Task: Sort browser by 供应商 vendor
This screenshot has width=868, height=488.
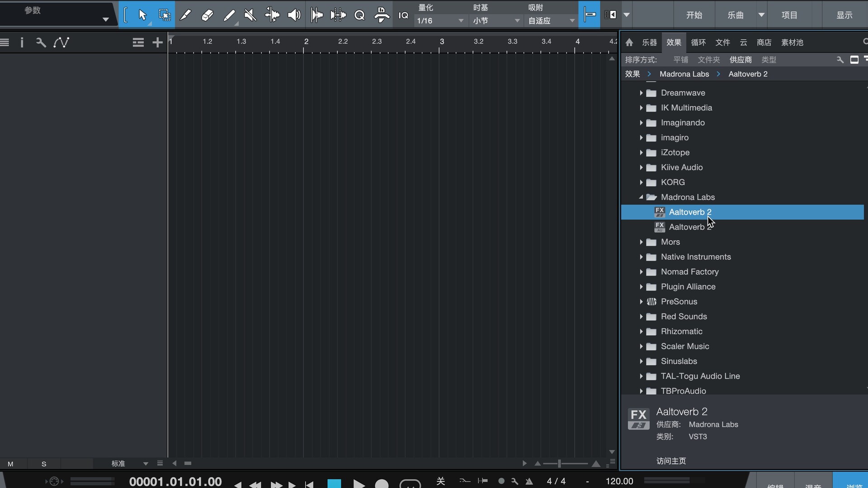Action: [x=741, y=60]
